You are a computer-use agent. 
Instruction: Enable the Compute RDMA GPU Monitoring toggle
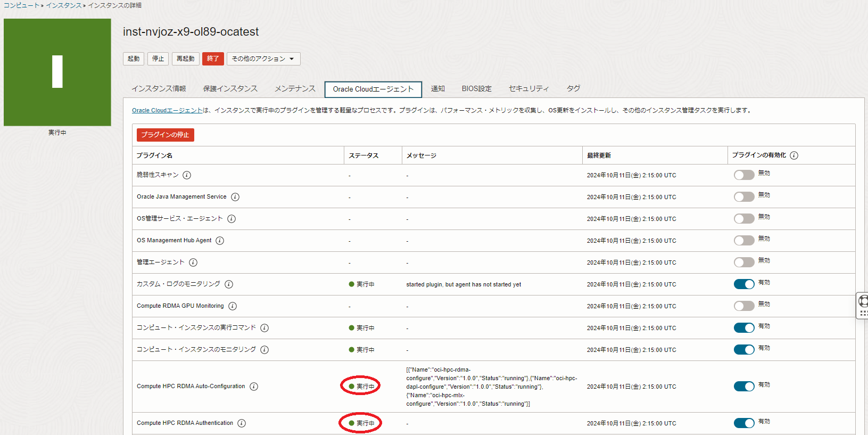743,306
